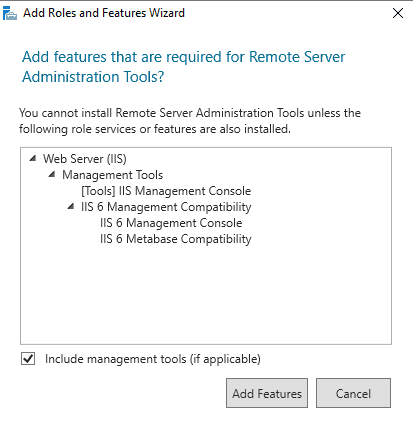Click the wizard icon in title bar
The width and height of the screenshot is (413, 434).
point(10,13)
